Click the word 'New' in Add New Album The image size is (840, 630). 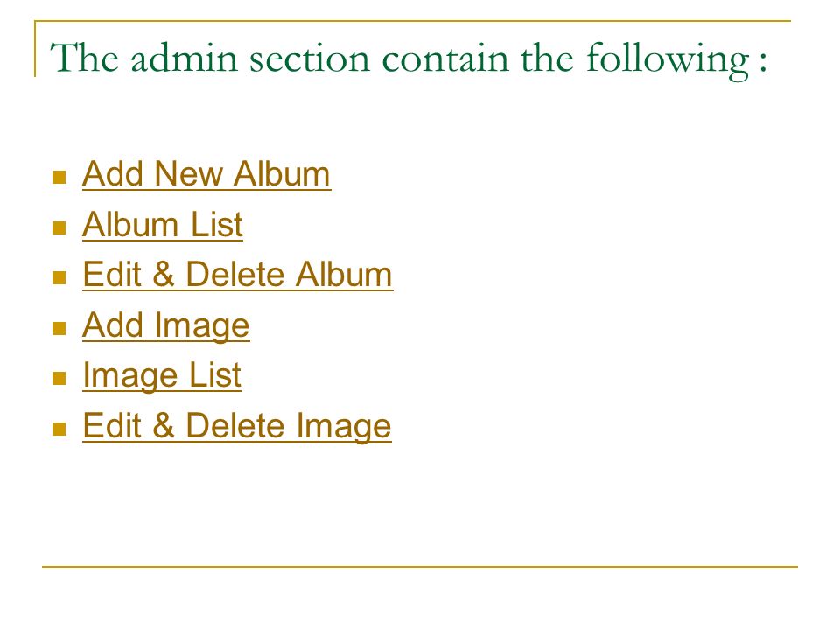188,174
